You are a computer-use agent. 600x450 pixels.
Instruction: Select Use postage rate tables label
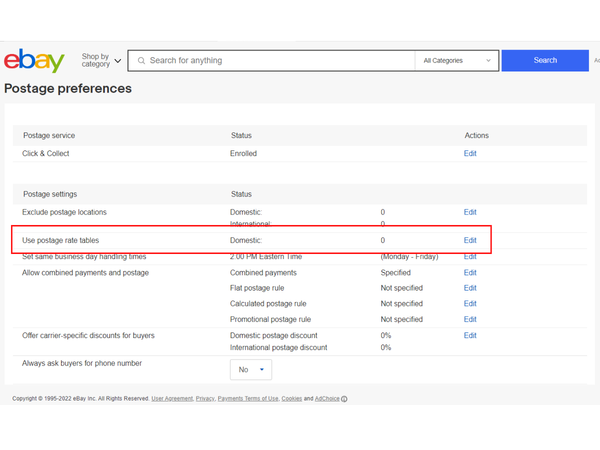tap(60, 240)
